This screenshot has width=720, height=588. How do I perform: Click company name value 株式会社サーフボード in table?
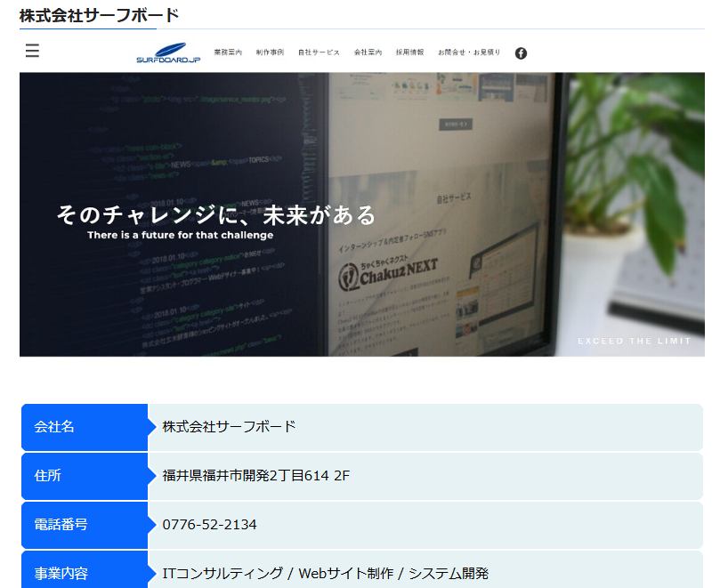tap(229, 427)
